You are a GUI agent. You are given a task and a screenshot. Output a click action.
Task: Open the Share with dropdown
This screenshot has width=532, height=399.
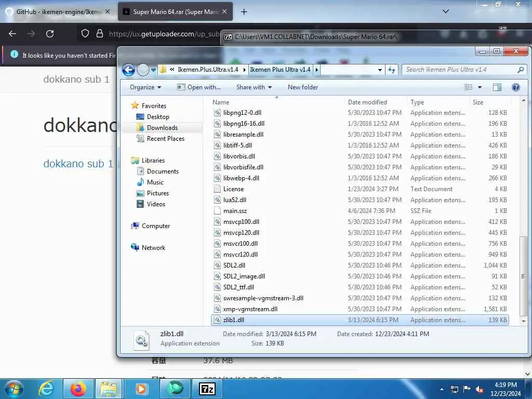[254, 87]
